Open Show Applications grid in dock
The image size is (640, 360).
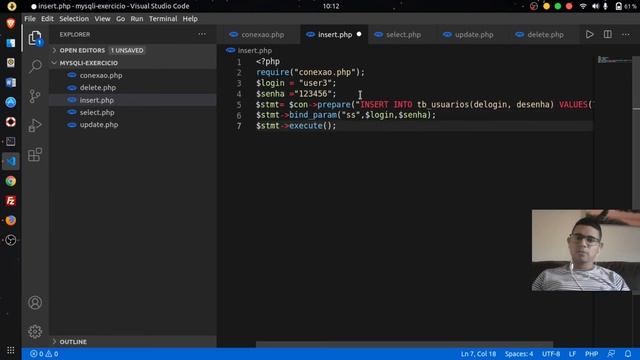[11, 350]
